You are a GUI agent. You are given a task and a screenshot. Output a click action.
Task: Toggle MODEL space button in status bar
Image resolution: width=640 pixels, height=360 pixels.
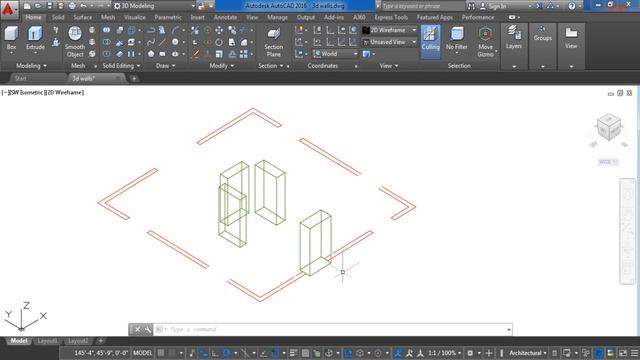(142, 353)
